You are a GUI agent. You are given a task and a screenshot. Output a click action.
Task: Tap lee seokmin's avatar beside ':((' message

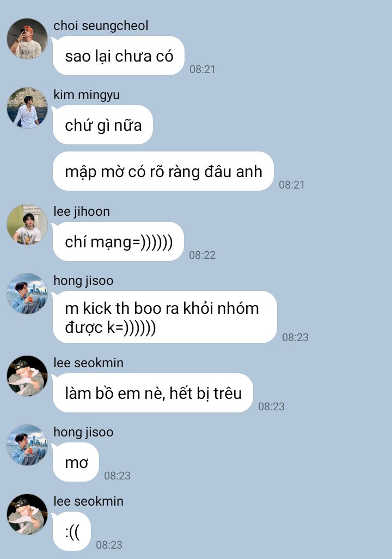click(27, 514)
